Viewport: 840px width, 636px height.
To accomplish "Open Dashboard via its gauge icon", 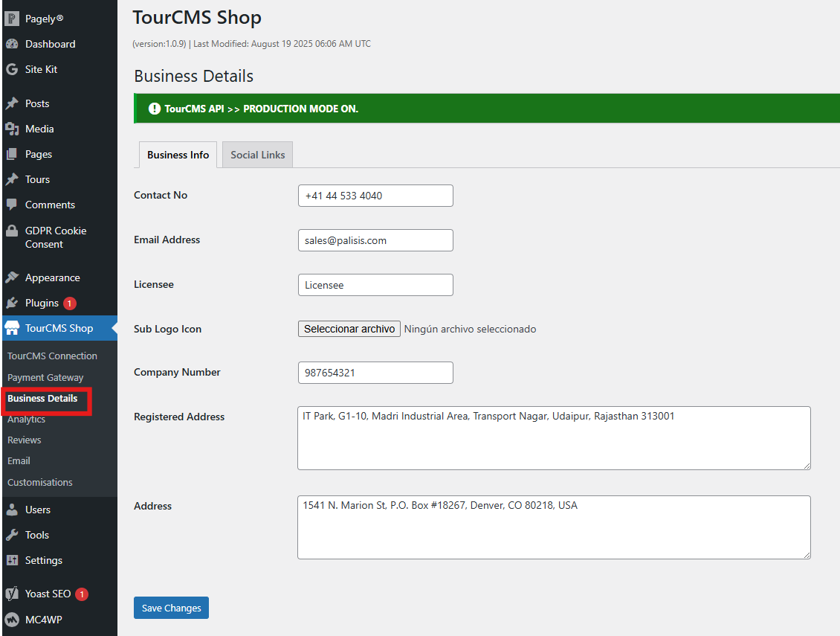I will (x=12, y=44).
